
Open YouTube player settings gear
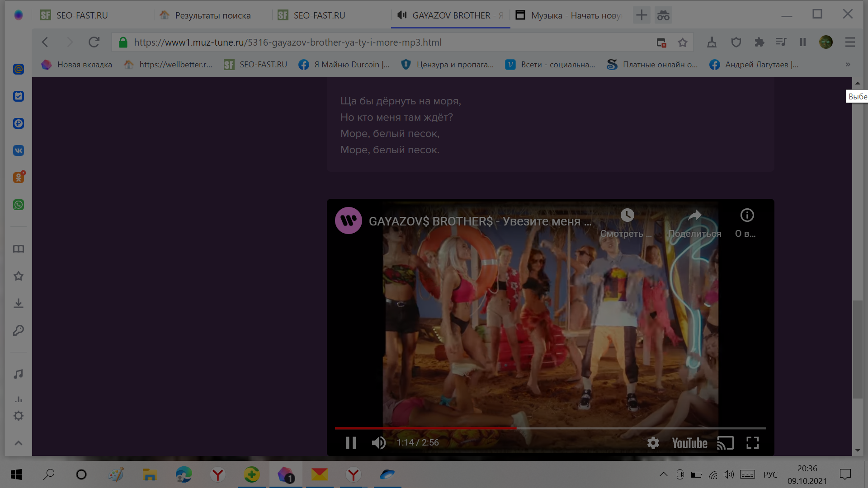(653, 443)
